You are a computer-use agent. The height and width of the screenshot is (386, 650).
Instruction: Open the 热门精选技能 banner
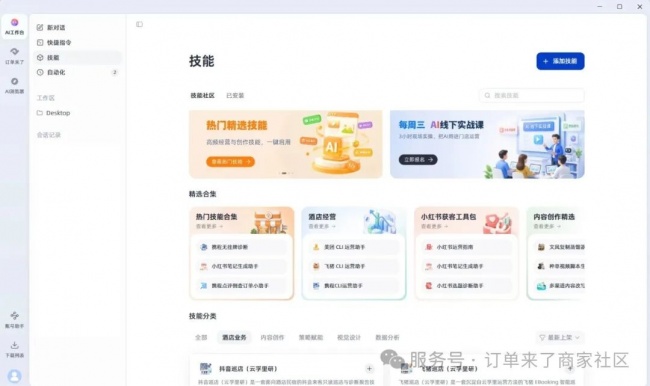tap(286, 144)
